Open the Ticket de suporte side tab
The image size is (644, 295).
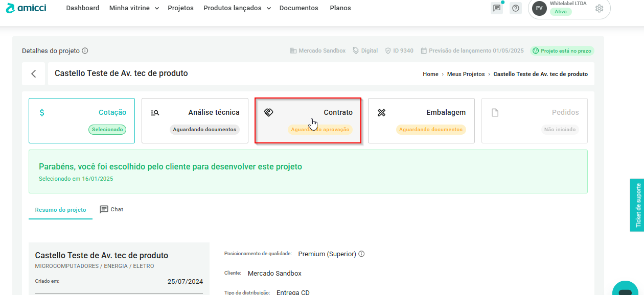(637, 206)
